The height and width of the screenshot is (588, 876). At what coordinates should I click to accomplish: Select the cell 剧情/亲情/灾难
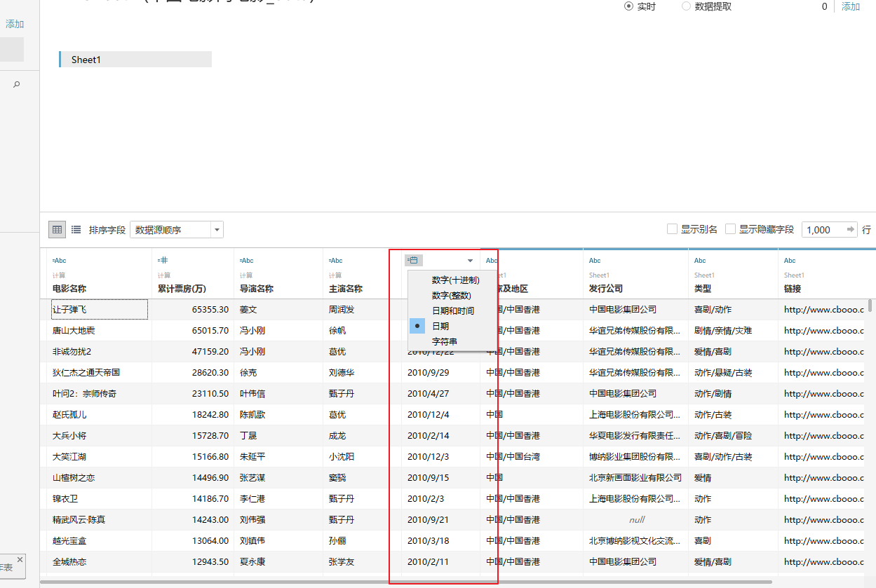point(733,330)
